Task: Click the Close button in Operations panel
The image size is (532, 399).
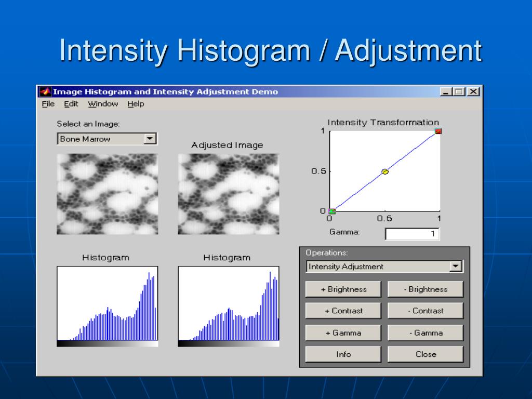Action: point(425,354)
